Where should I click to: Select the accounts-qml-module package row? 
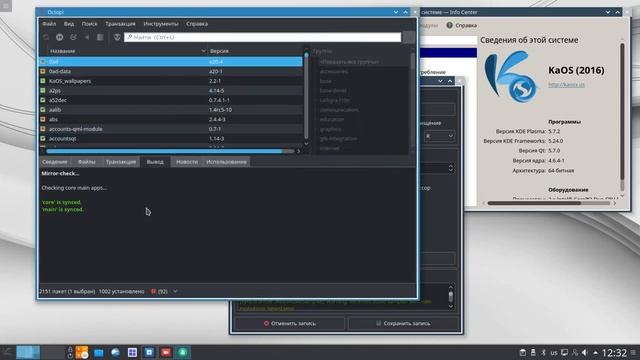(171, 129)
